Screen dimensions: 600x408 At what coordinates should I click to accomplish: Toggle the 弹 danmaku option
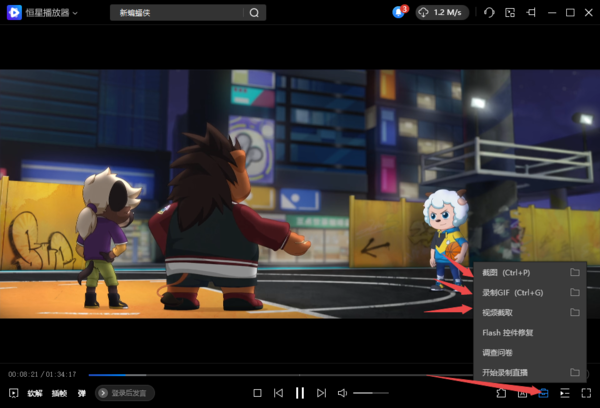click(82, 393)
